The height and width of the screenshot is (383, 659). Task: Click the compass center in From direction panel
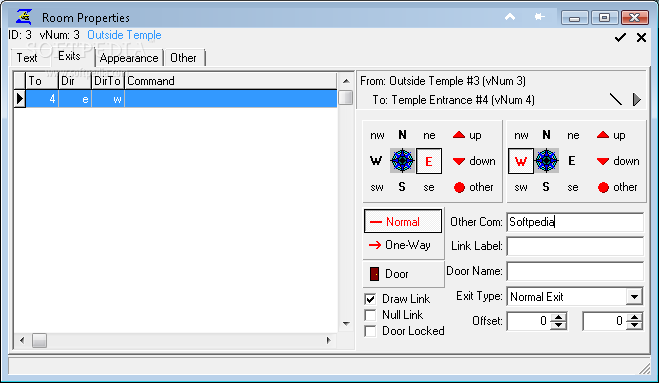click(x=402, y=161)
